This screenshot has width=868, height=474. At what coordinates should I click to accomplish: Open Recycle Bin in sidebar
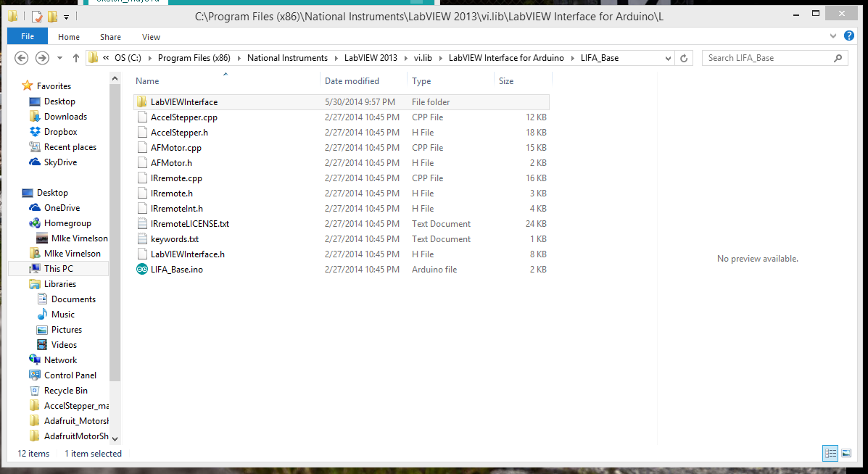pyautogui.click(x=65, y=390)
